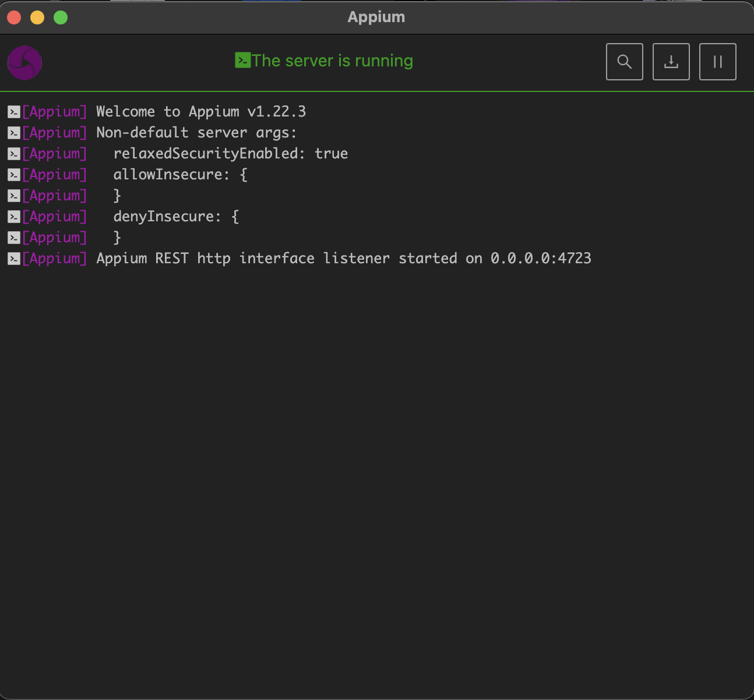Select the Appium v1.22.3 welcome message

coord(201,111)
